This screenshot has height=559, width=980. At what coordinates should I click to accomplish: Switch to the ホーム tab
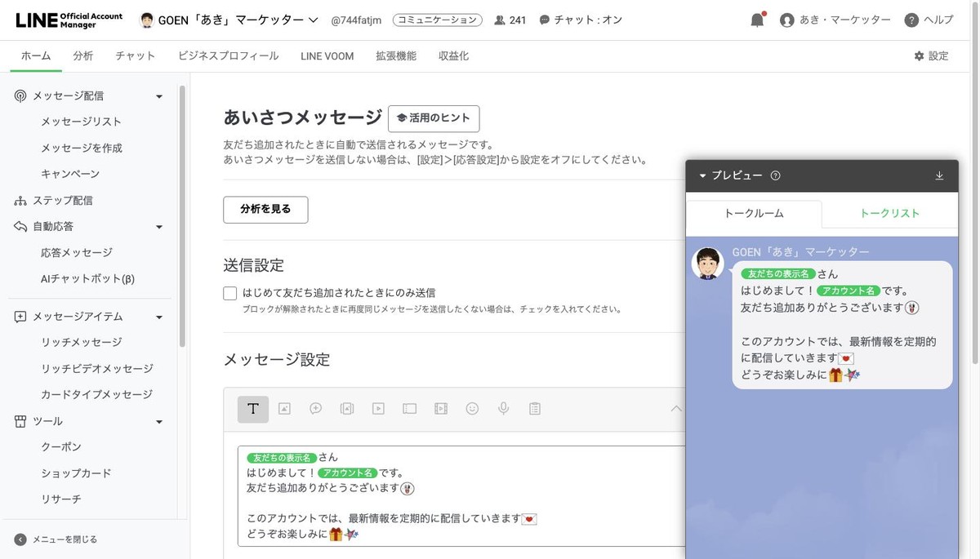coord(36,55)
